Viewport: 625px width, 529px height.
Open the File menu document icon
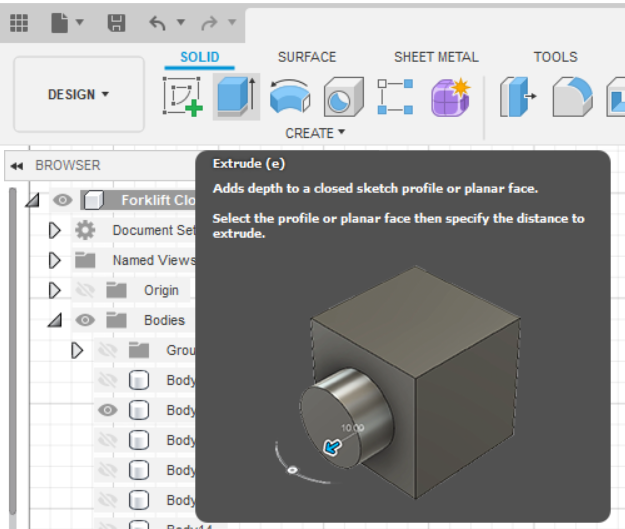[x=59, y=23]
